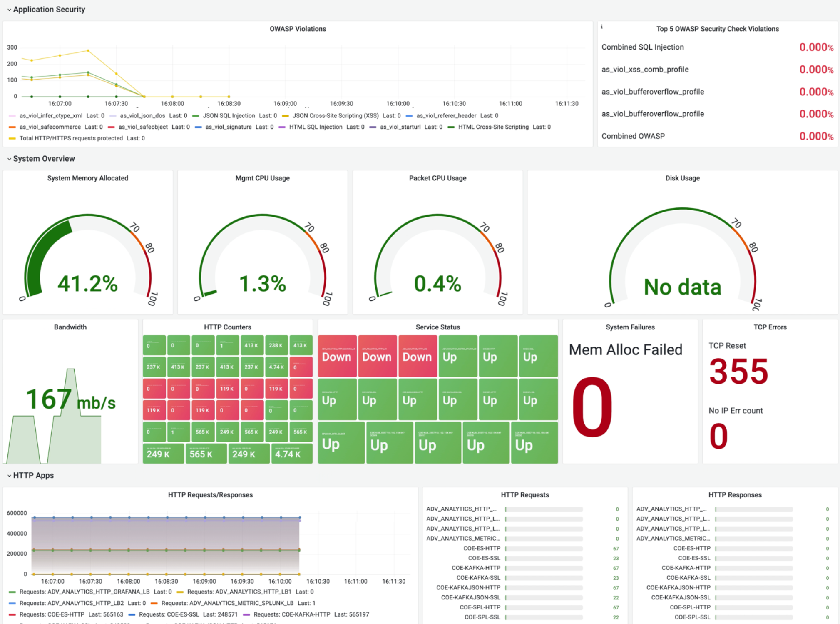Open the Packet CPU Usage panel menu
The width and height of the screenshot is (840, 624).
(x=437, y=178)
